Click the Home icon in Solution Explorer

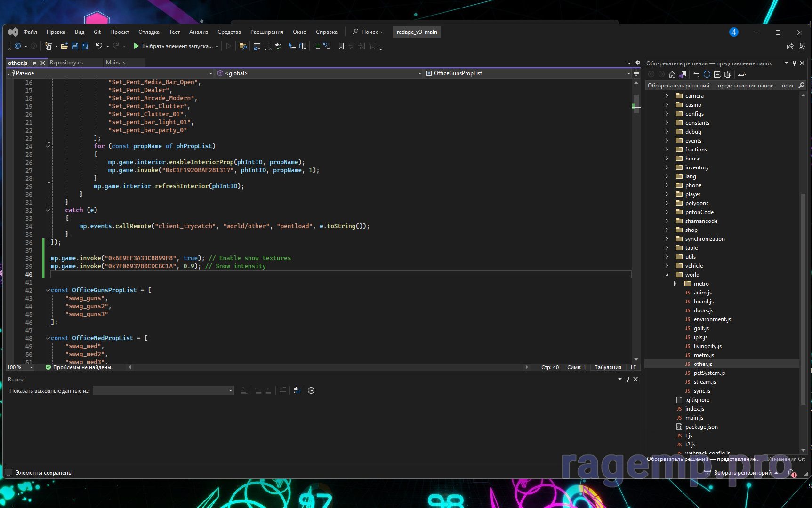click(672, 74)
